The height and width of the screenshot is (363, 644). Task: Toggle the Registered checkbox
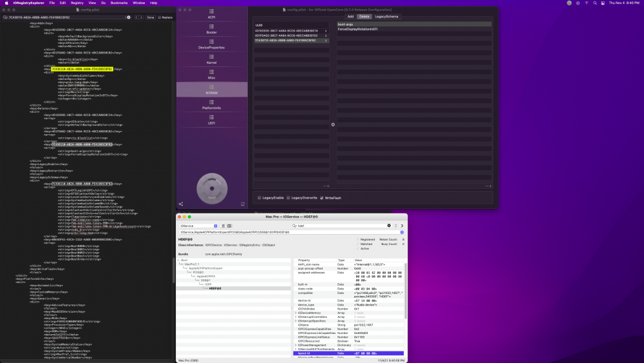[357, 239]
